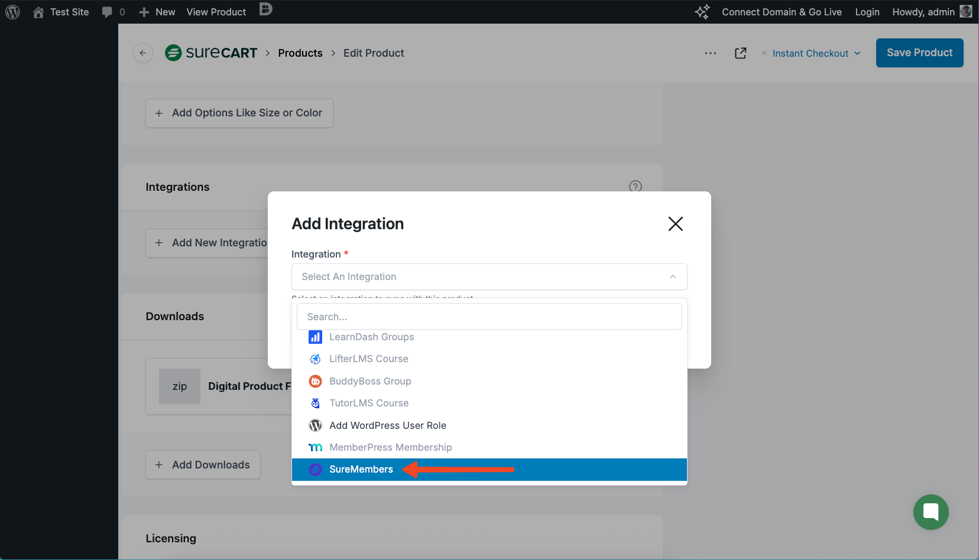Click the plus New icon in admin bar
The height and width of the screenshot is (560, 979).
pyautogui.click(x=144, y=12)
